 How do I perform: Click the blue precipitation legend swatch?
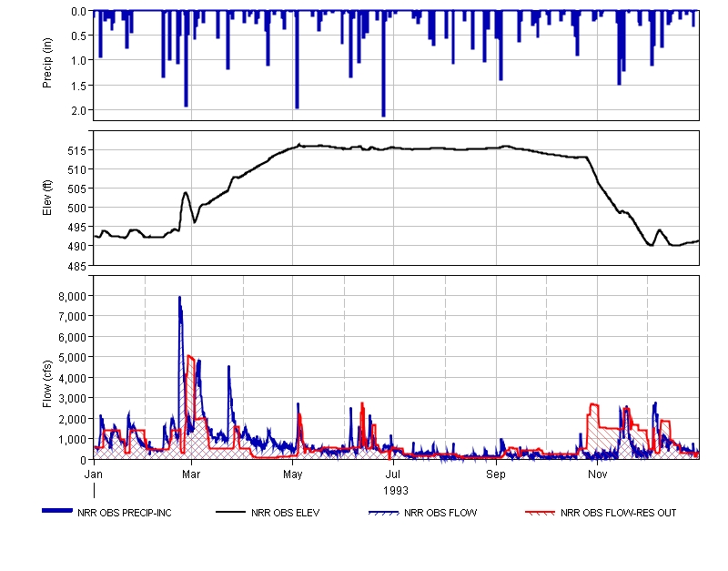57,511
